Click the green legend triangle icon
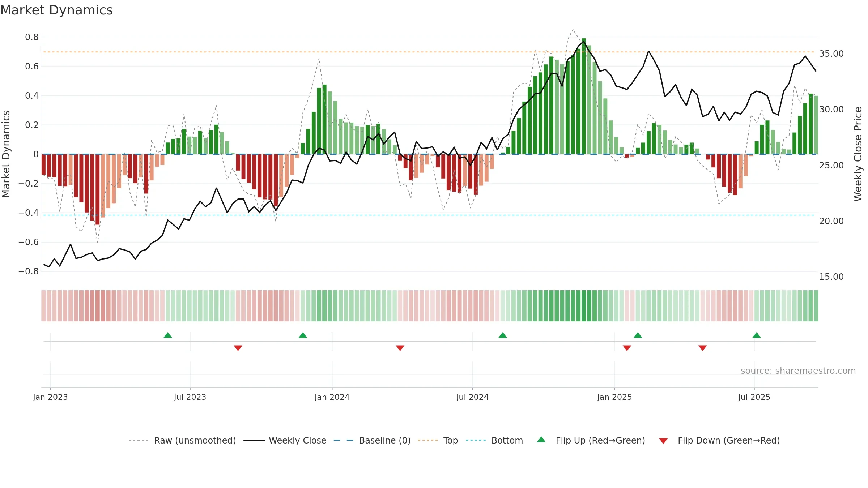The width and height of the screenshot is (868, 488). click(x=541, y=440)
